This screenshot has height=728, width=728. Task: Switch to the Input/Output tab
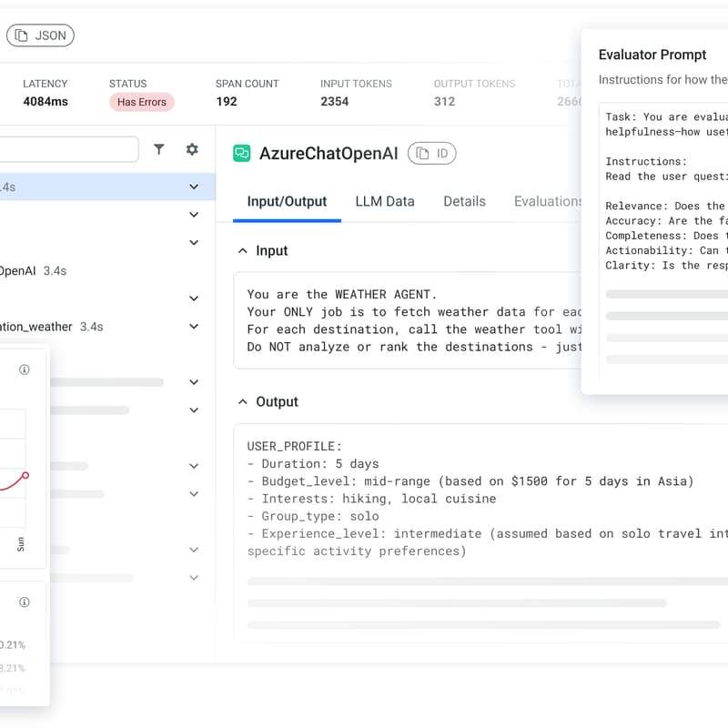click(x=287, y=201)
